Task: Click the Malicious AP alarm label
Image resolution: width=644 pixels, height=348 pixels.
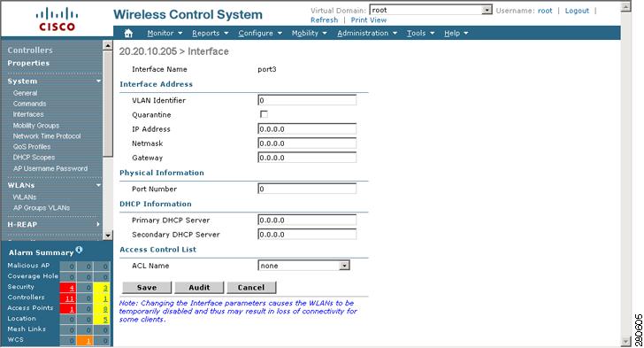Action: pyautogui.click(x=28, y=266)
